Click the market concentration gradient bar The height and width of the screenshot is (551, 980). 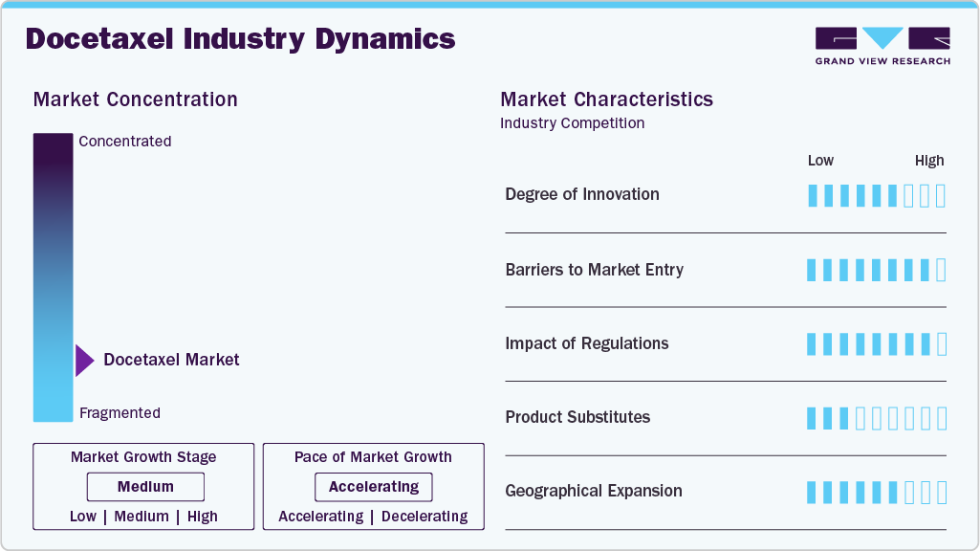(x=53, y=277)
